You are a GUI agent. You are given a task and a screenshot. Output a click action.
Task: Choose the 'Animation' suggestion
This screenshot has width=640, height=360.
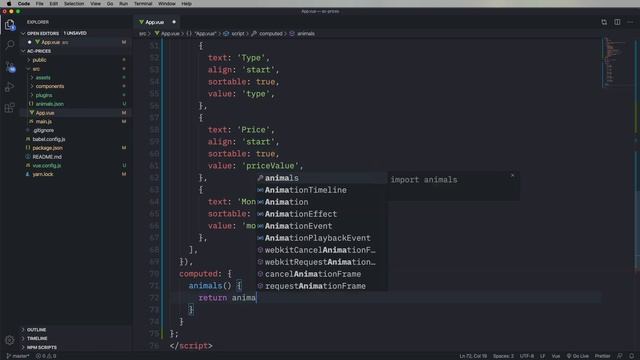322,202
